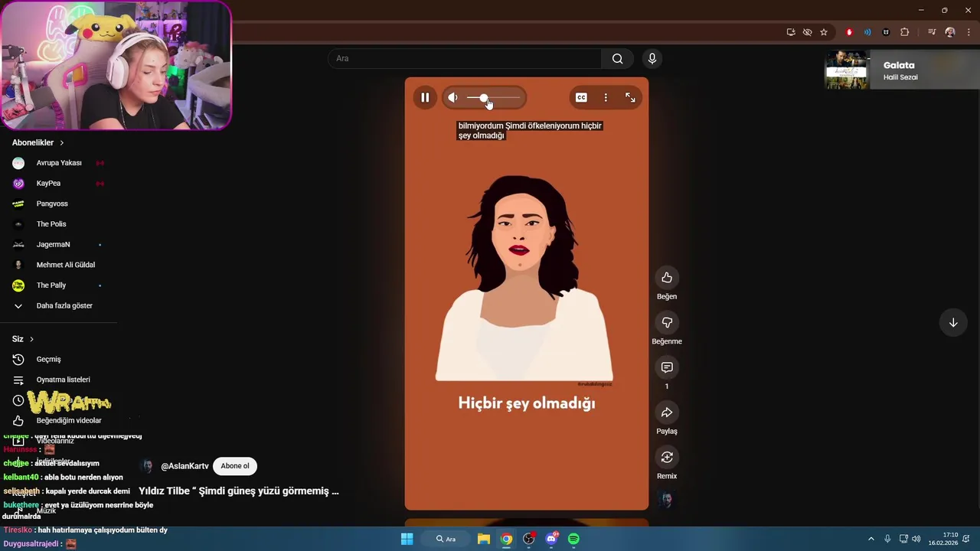Open Oynatma listeleri playlists
This screenshot has width=980, height=551.
58,380
